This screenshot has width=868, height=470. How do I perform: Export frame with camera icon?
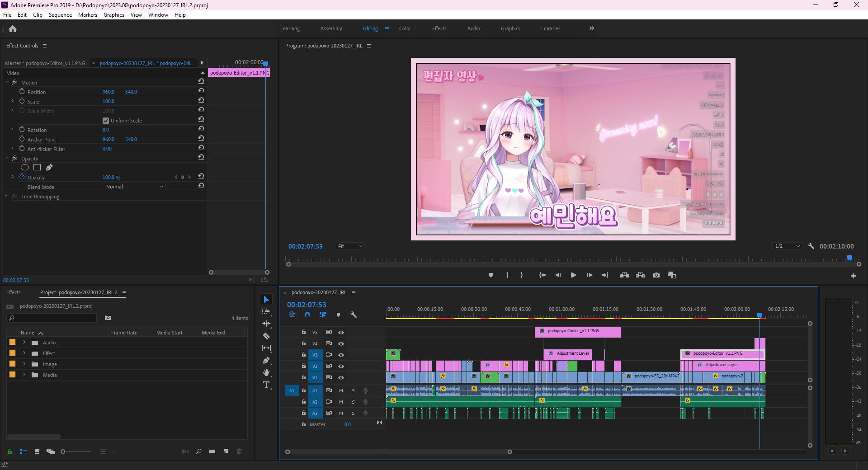656,275
